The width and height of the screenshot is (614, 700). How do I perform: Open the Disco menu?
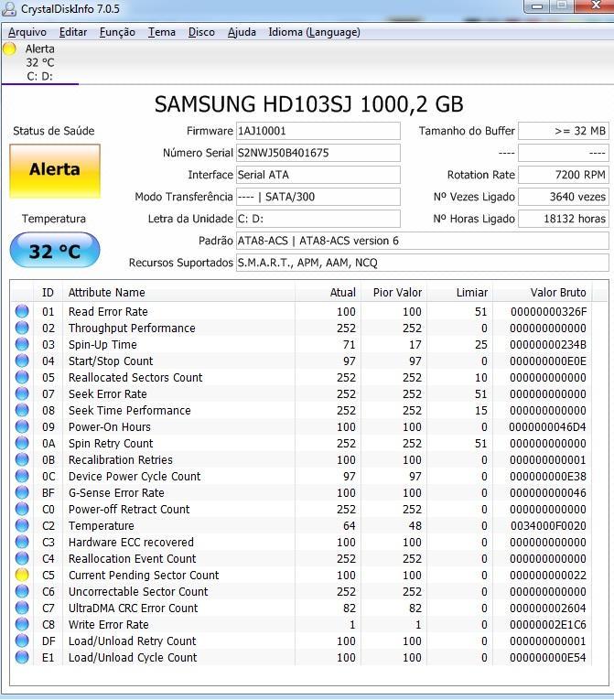[x=201, y=32]
